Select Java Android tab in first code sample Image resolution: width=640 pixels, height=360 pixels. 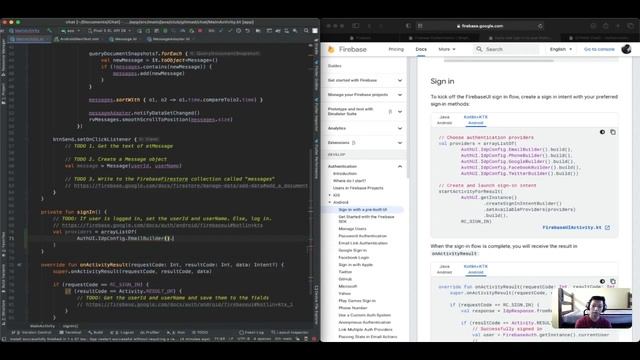coord(444,120)
